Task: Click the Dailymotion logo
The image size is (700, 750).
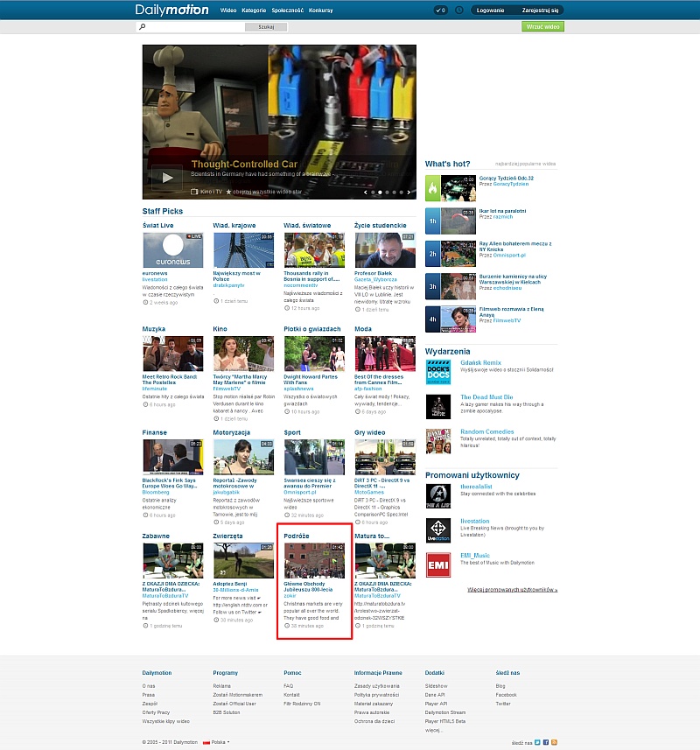Action: tap(171, 10)
